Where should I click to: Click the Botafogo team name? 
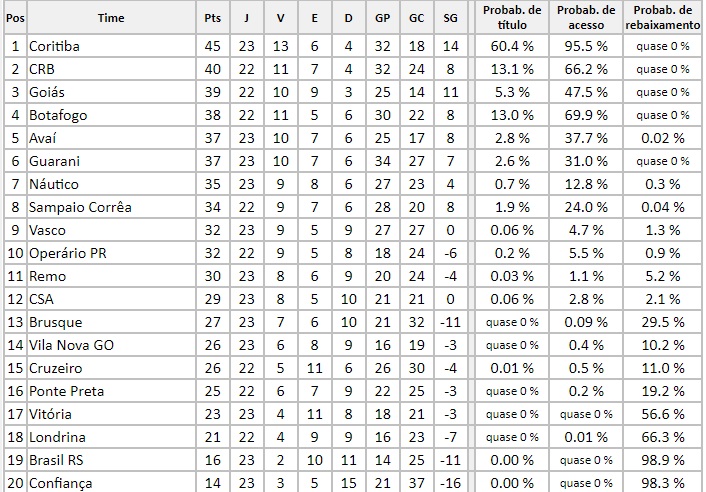pyautogui.click(x=58, y=115)
